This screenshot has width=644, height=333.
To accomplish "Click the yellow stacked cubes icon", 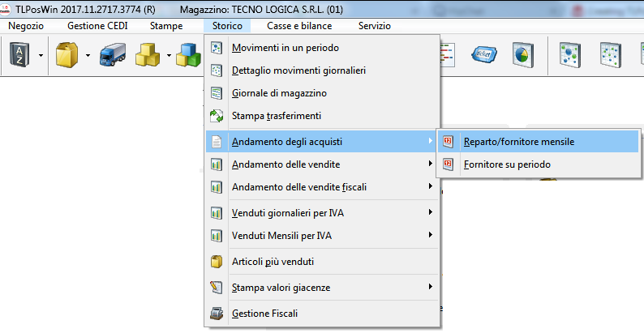I will tap(148, 55).
